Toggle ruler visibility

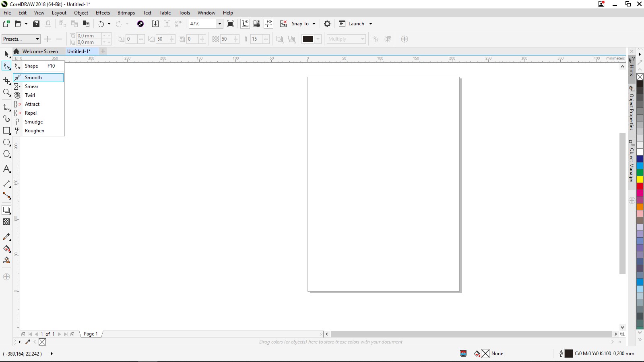click(245, 24)
